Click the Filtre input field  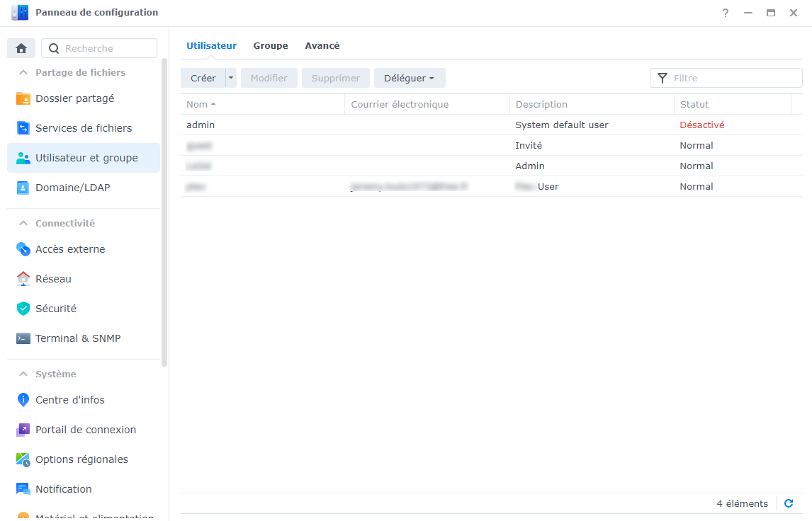tap(734, 78)
